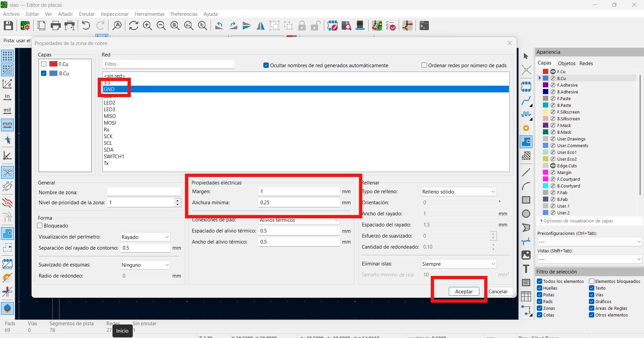Click the Undo arrow icon
This screenshot has height=338, width=644.
point(86,26)
